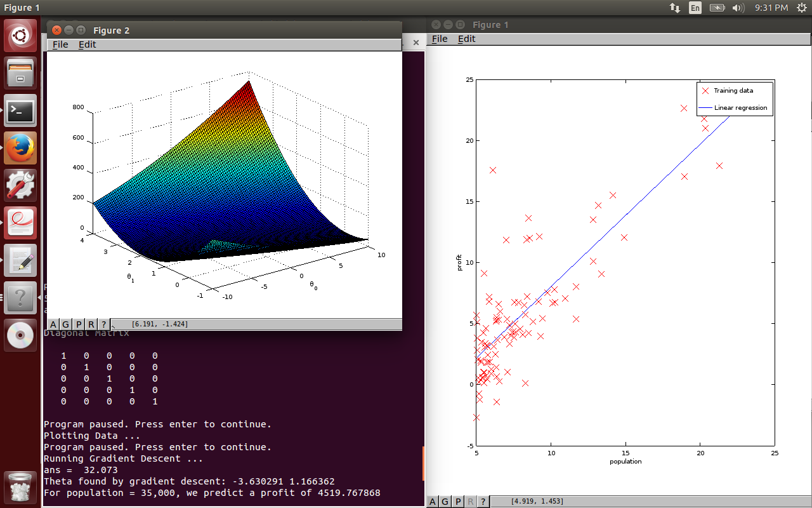Autoscale Figure 1 using the A button

coord(432,502)
